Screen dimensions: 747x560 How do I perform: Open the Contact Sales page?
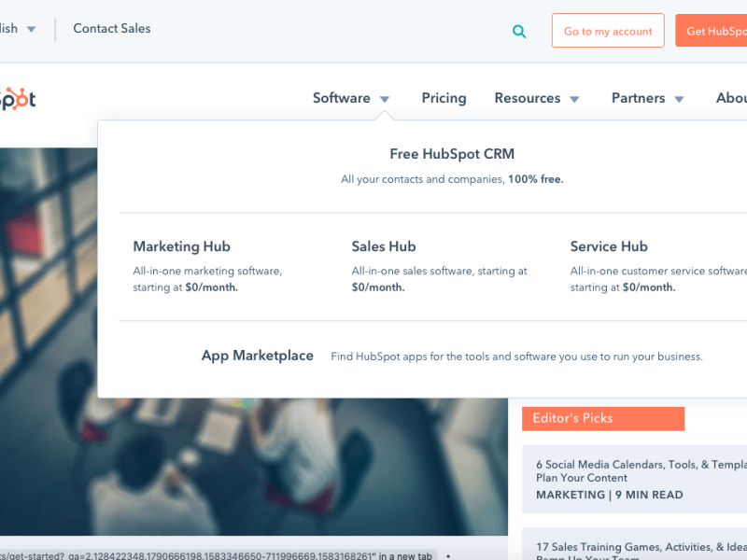111,28
